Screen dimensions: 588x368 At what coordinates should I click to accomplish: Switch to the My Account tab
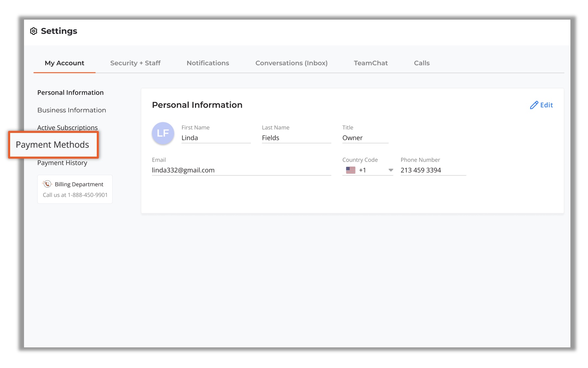point(64,63)
